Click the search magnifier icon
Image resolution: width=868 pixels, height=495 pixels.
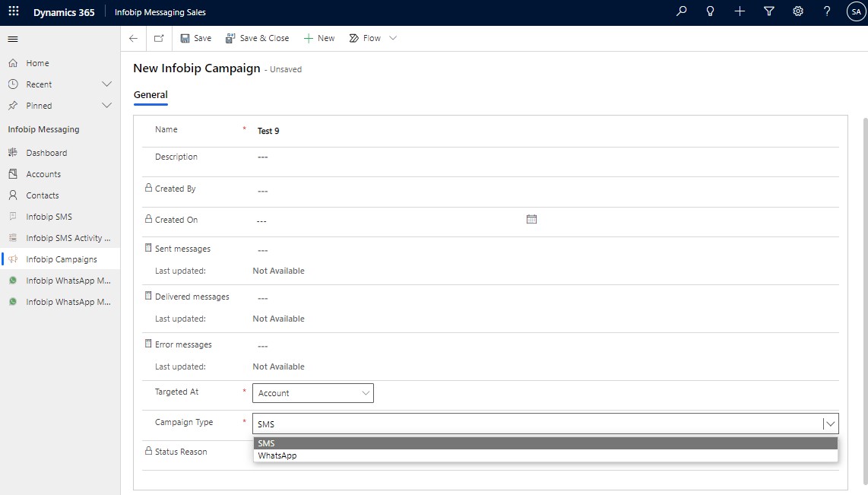tap(681, 11)
